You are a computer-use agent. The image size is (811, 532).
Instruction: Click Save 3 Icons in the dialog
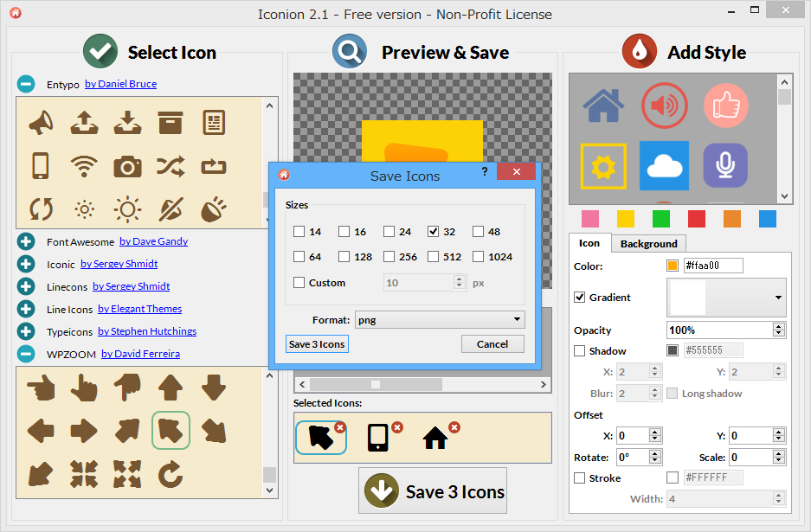click(x=317, y=344)
